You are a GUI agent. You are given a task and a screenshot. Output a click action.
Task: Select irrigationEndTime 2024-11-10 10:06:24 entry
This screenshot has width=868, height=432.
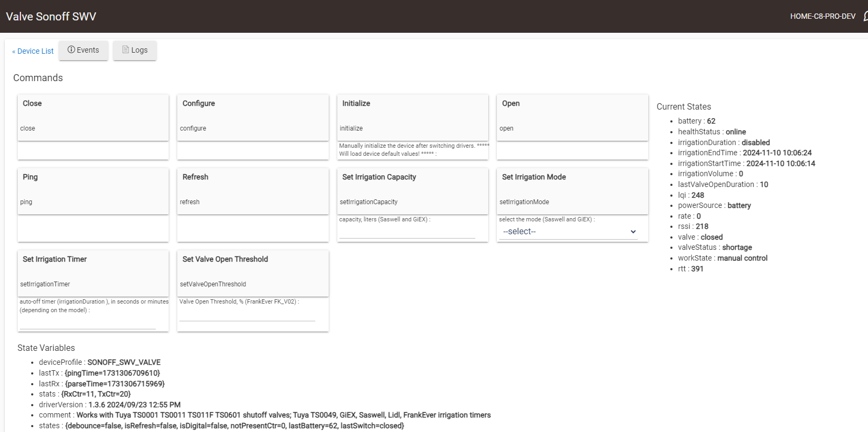pyautogui.click(x=744, y=153)
